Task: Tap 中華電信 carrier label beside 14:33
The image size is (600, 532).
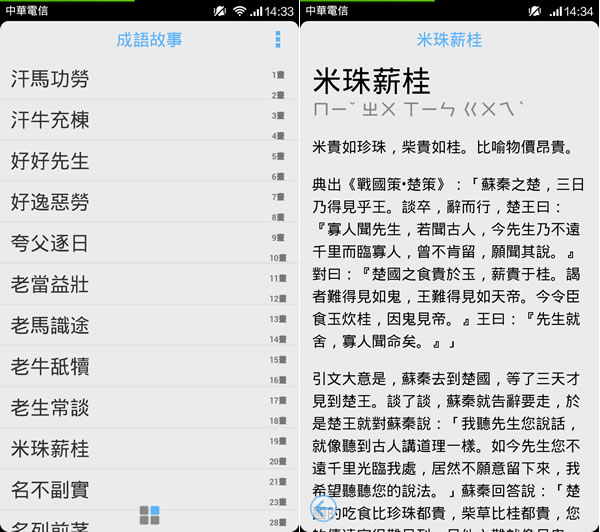Action: click(x=27, y=11)
